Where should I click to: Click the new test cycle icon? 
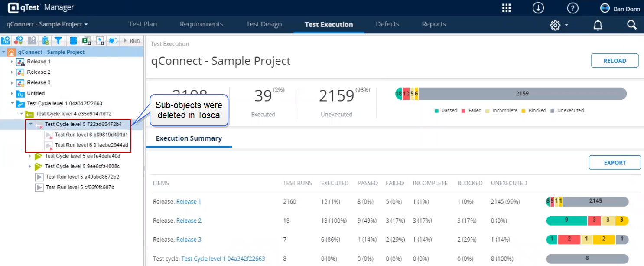click(6, 41)
